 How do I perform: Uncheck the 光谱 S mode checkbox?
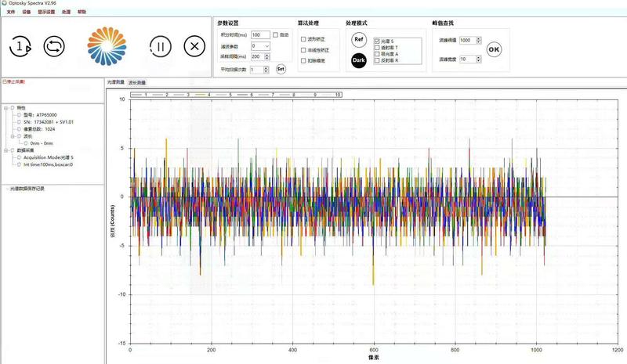point(377,41)
